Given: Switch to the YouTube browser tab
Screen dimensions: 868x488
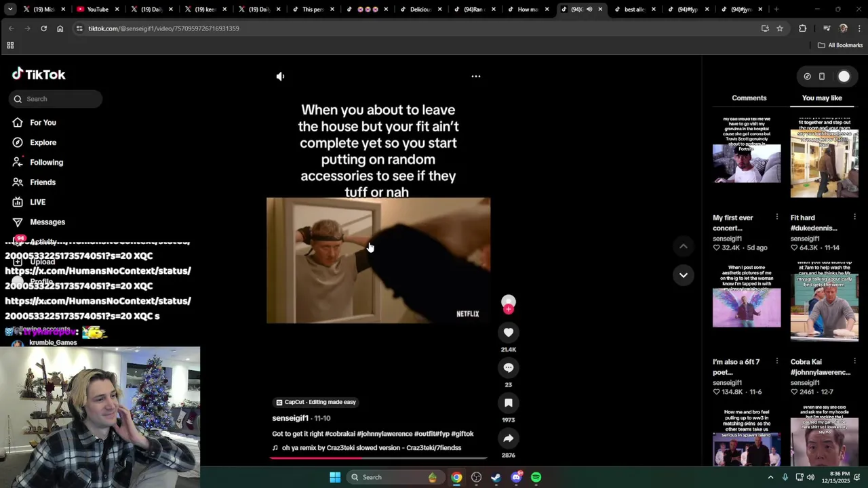Looking at the screenshot, I should 97,9.
